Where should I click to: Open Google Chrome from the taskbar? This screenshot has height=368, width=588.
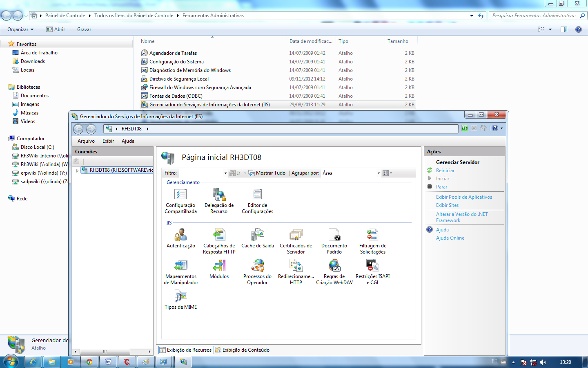[89, 362]
